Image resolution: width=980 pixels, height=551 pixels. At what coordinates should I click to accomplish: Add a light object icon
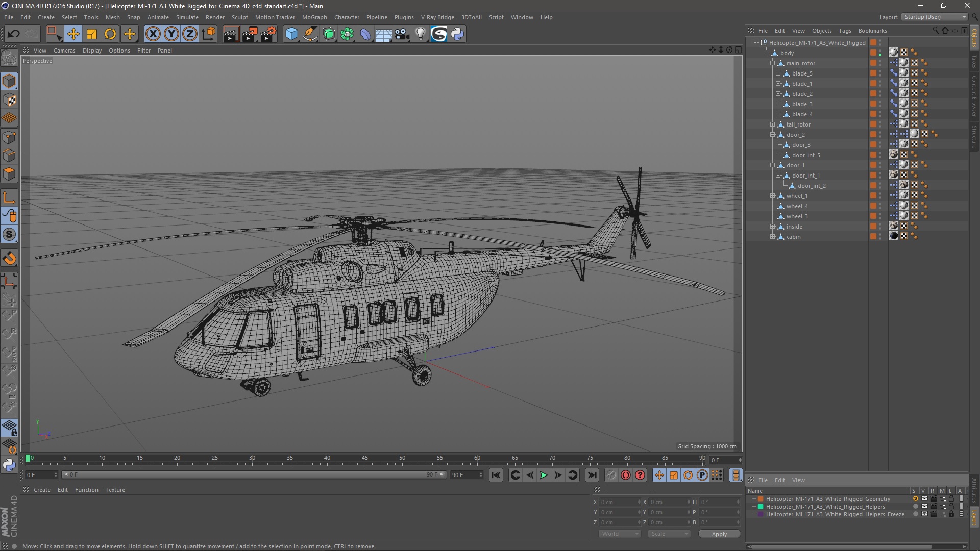tap(420, 34)
